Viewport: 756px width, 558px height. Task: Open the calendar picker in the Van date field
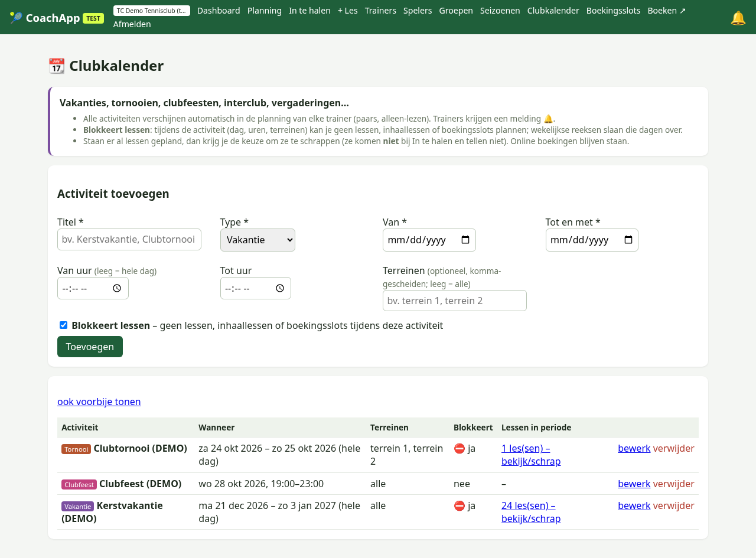[465, 240]
